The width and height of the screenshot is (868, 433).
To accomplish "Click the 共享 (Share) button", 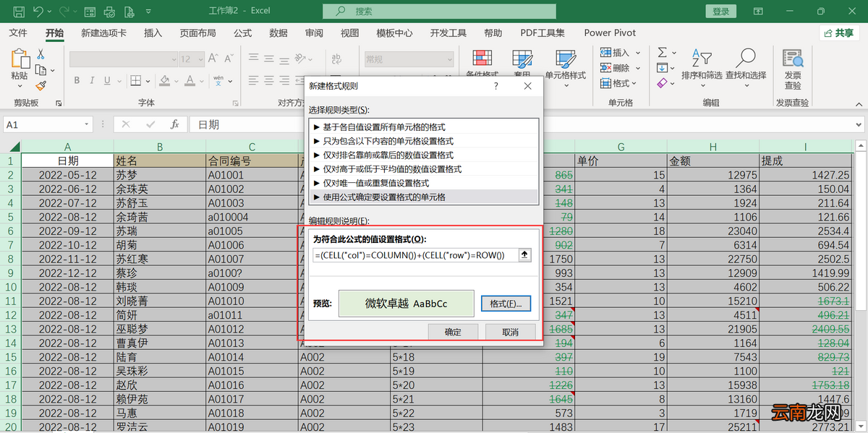I will (839, 33).
